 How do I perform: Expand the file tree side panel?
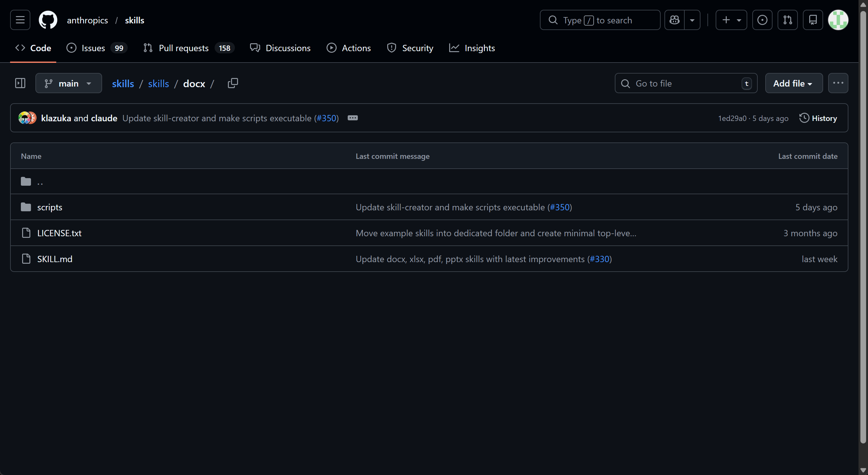(20, 83)
